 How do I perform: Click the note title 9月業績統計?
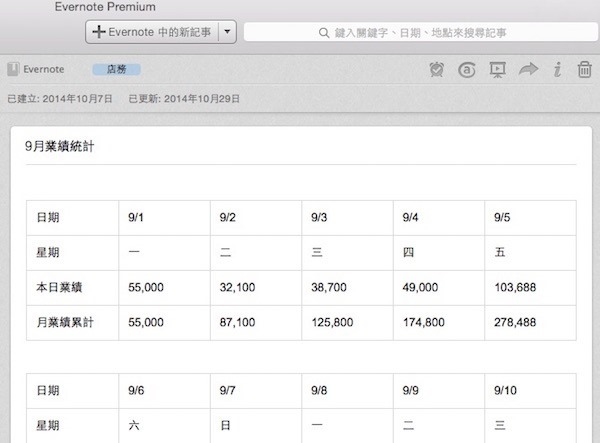pos(61,147)
